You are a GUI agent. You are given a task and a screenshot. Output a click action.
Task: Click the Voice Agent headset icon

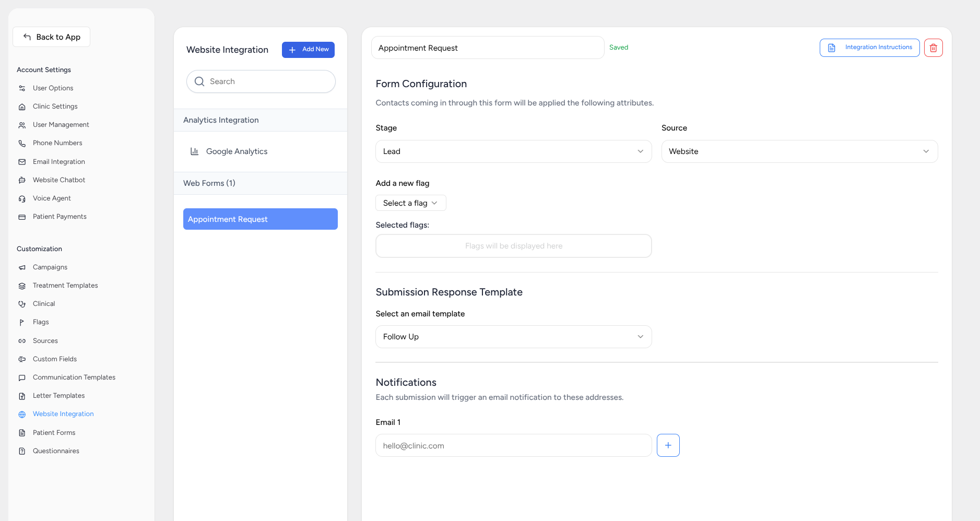(22, 198)
